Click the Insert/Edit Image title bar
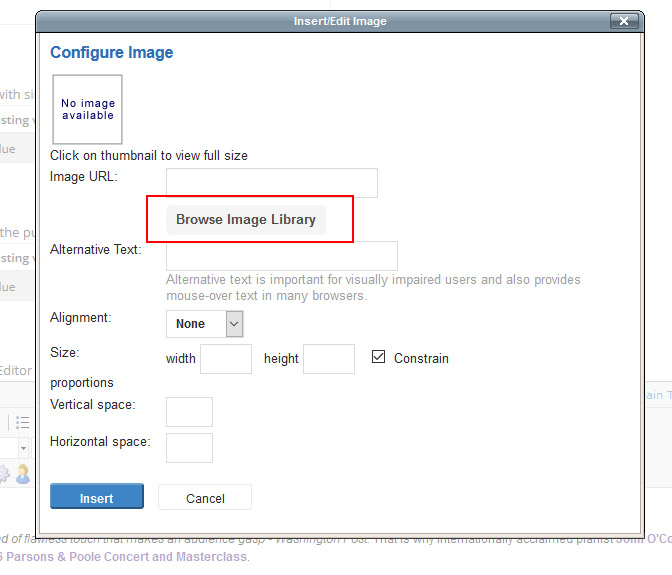 click(340, 21)
